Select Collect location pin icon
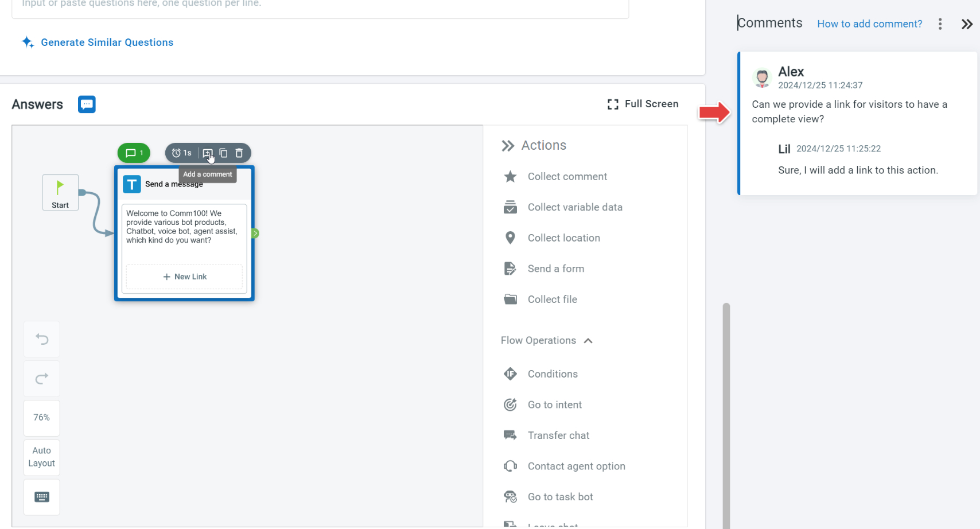Viewport: 980px width, 529px height. coord(510,238)
